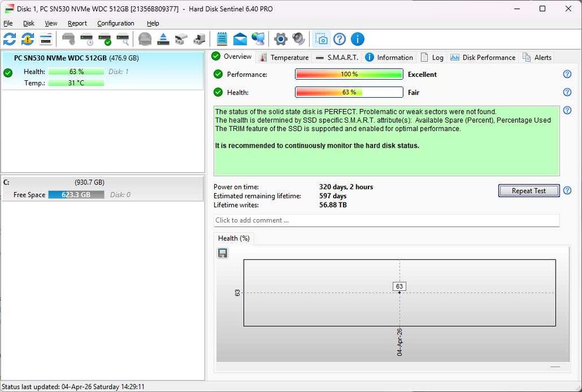This screenshot has height=392, width=582.
Task: Click the computer with drive toolbar icon
Action: [199, 39]
